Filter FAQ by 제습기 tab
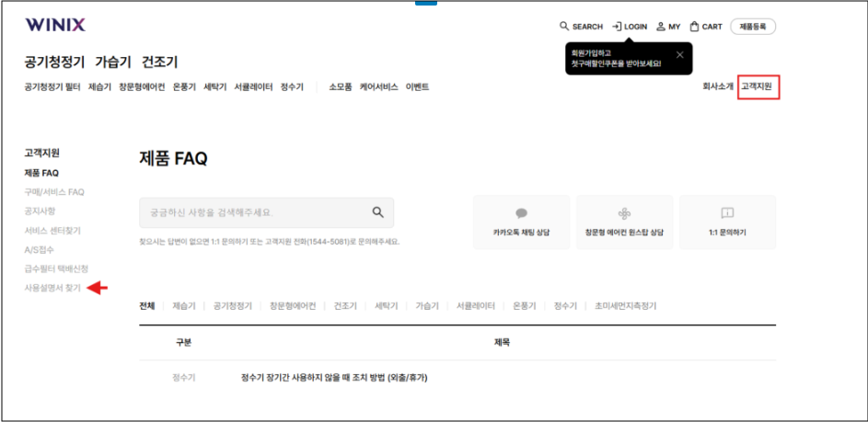The height and width of the screenshot is (422, 868). [x=184, y=306]
